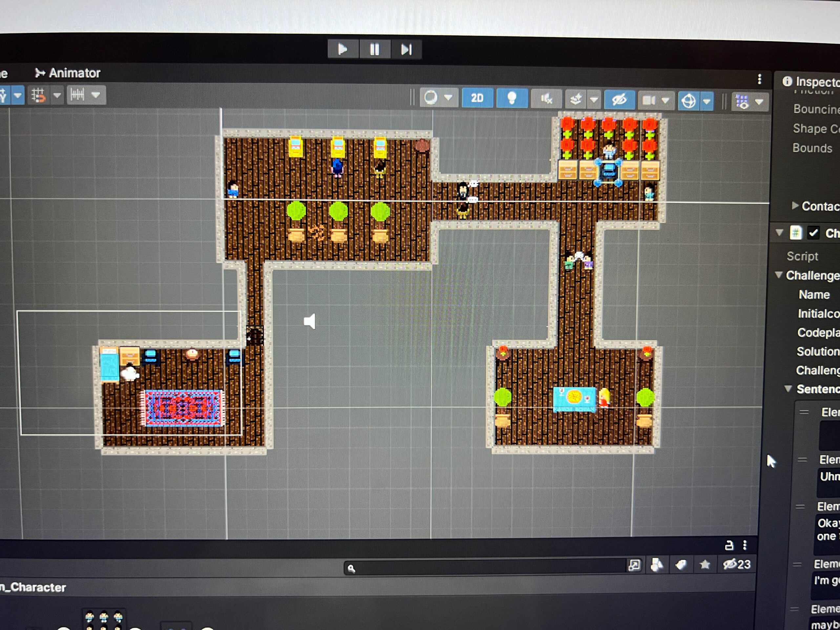Image resolution: width=840 pixels, height=630 pixels.
Task: Toggle scene lighting bulb icon
Action: point(512,98)
